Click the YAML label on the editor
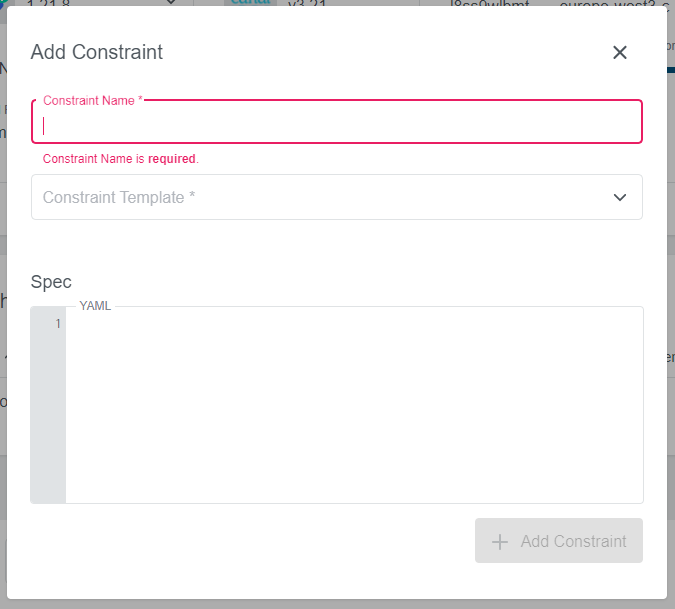Viewport: 675px width, 609px height. 95,306
